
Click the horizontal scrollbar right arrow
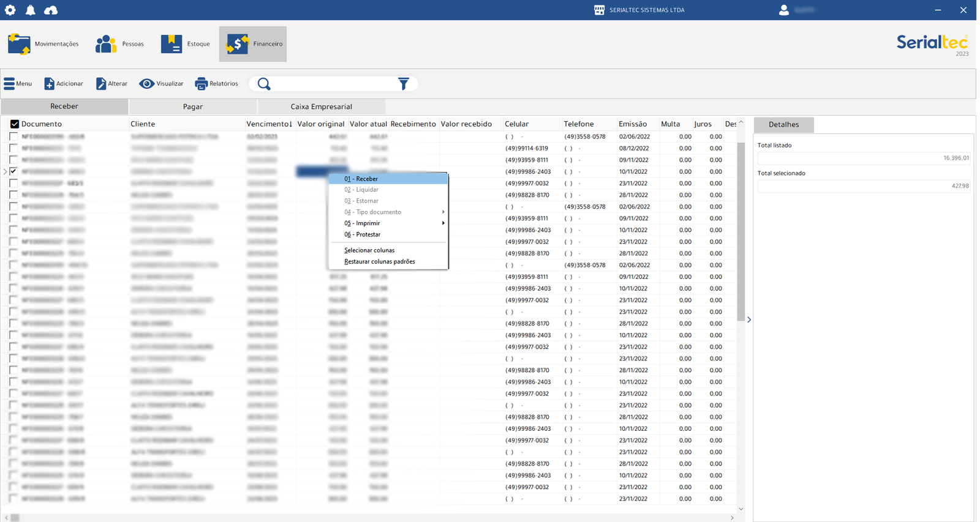[733, 518]
